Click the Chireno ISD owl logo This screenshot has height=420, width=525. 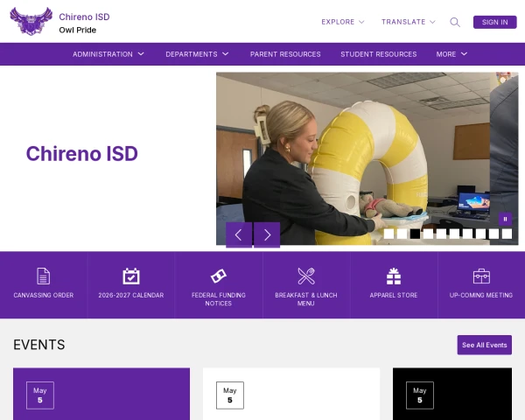[x=31, y=21]
